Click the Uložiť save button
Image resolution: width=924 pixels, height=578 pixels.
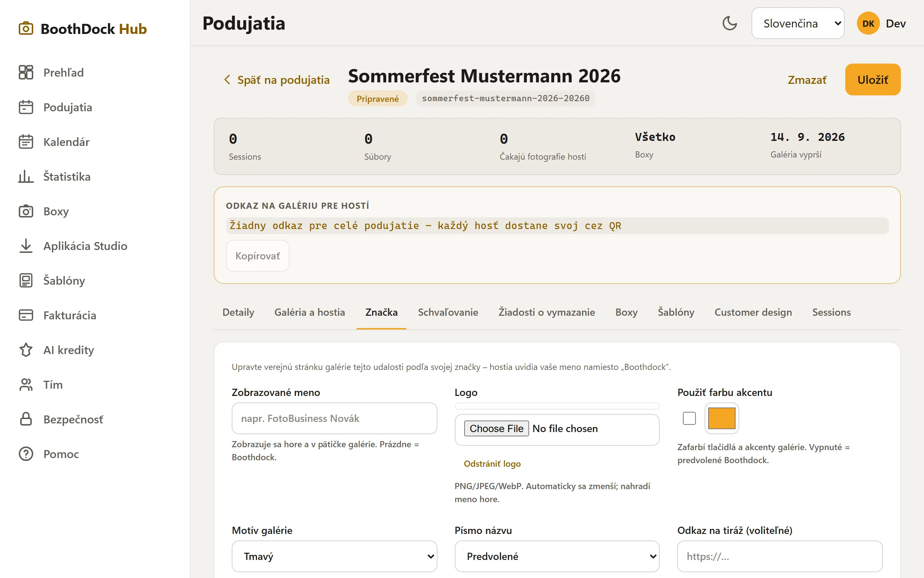click(x=872, y=79)
